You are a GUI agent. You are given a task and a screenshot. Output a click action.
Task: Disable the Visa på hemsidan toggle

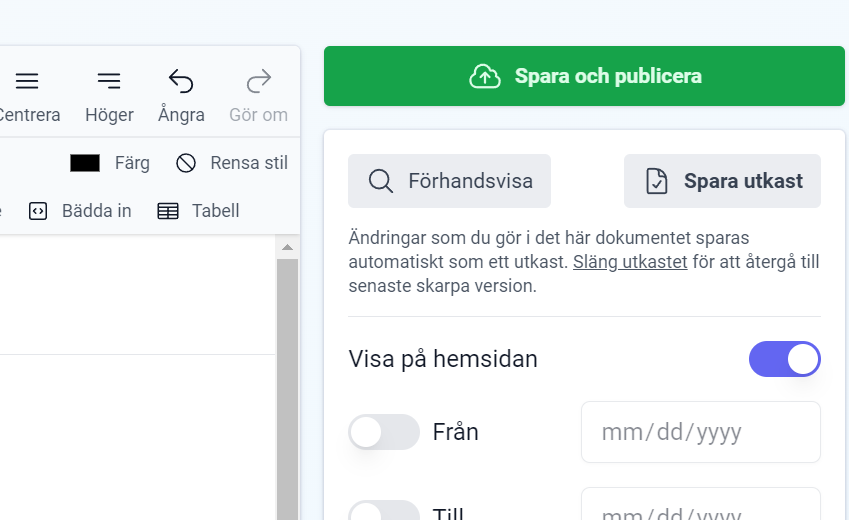pyautogui.click(x=784, y=359)
